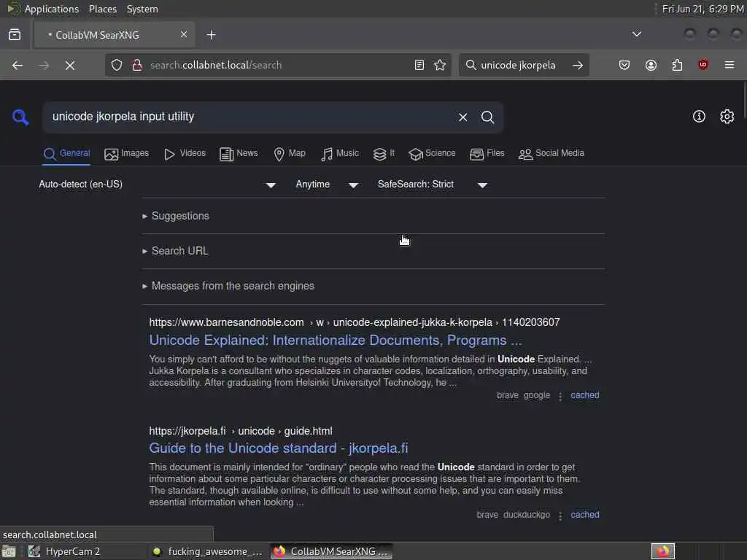This screenshot has width=747, height=560.
Task: Switch to the News category
Action: pyautogui.click(x=239, y=154)
